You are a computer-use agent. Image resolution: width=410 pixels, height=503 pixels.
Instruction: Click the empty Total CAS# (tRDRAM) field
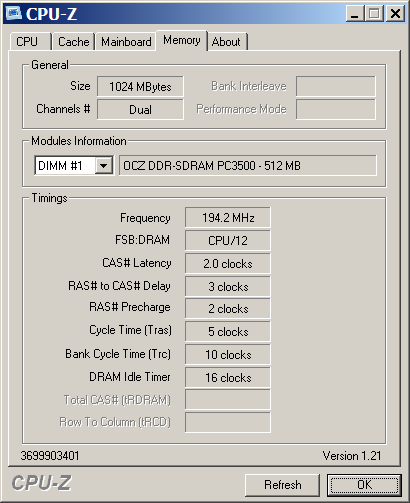click(228, 400)
